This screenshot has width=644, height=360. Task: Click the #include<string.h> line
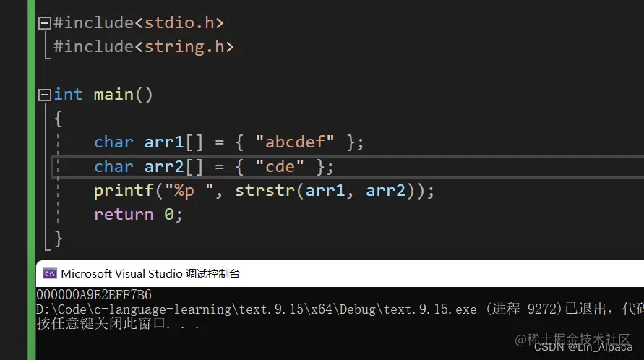143,46
